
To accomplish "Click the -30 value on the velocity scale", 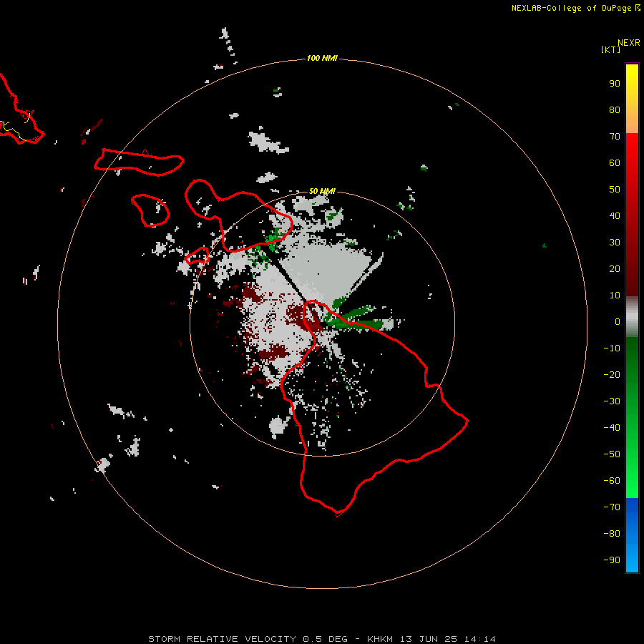I will click(612, 401).
